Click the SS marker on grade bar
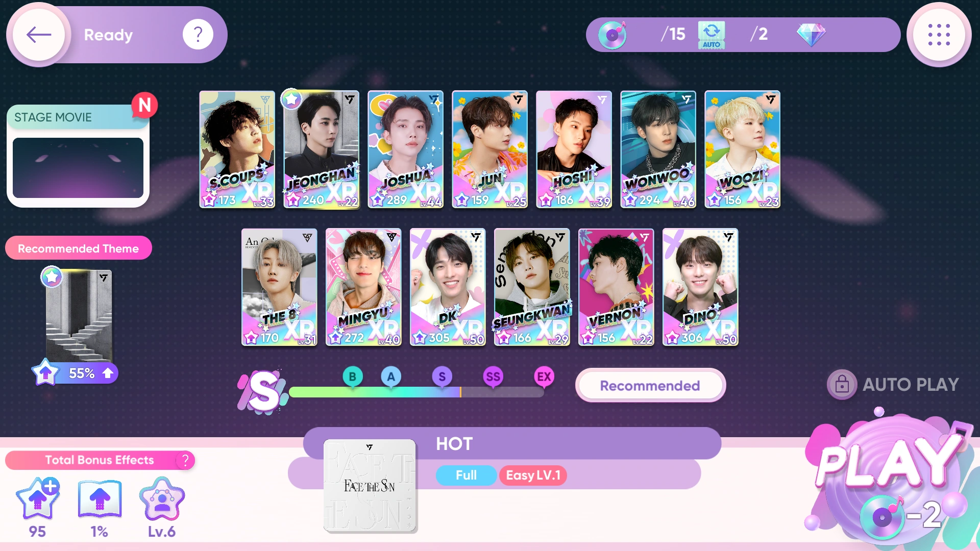Viewport: 980px width, 551px height. tap(493, 377)
